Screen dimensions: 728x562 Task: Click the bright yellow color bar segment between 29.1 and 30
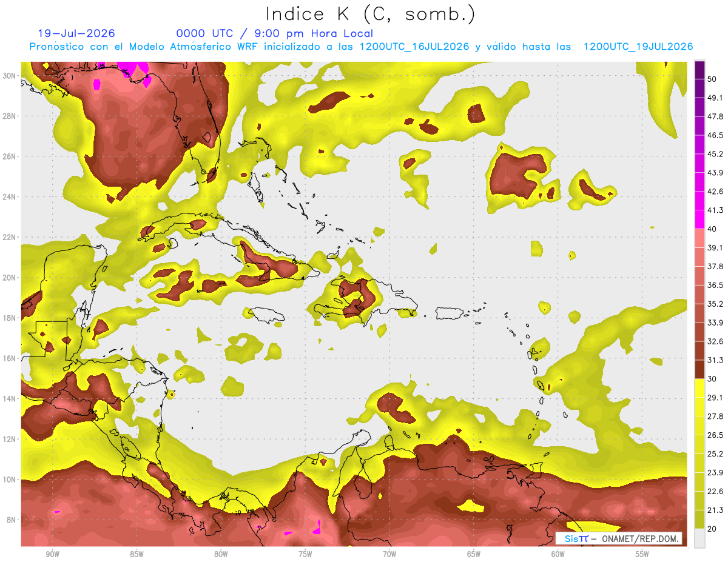click(700, 388)
